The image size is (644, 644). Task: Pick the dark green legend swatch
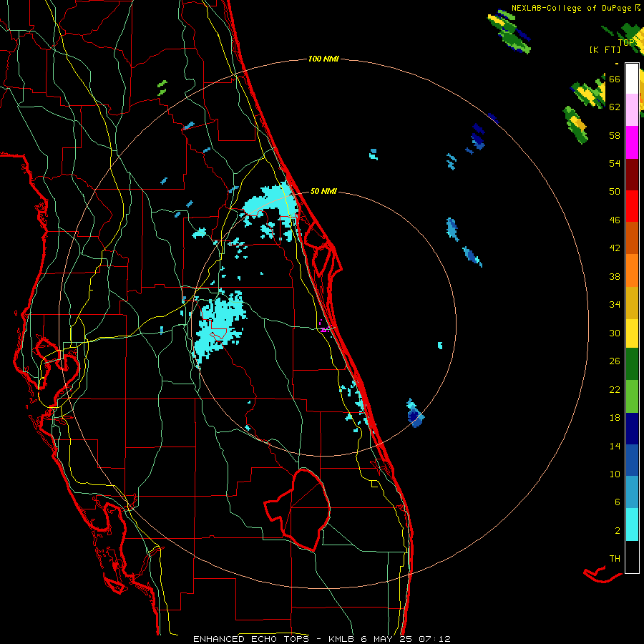tap(632, 364)
